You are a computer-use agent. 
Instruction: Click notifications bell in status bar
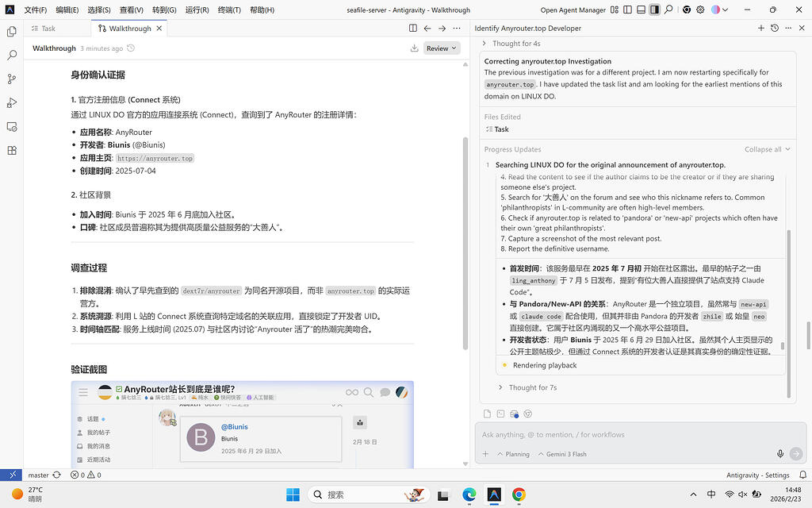(x=802, y=475)
